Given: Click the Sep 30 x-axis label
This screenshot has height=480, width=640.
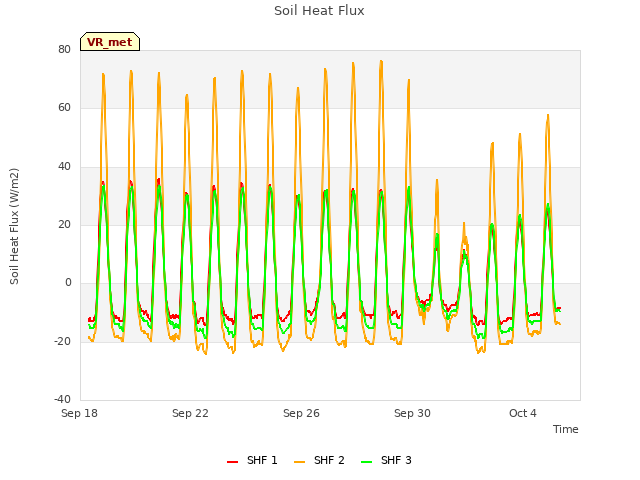Looking at the screenshot, I should (412, 413).
